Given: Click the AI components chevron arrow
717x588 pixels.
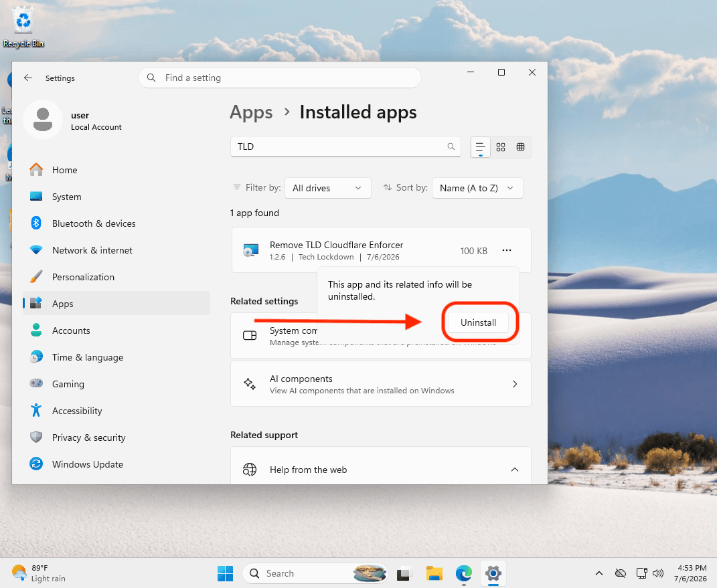Looking at the screenshot, I should pos(515,384).
